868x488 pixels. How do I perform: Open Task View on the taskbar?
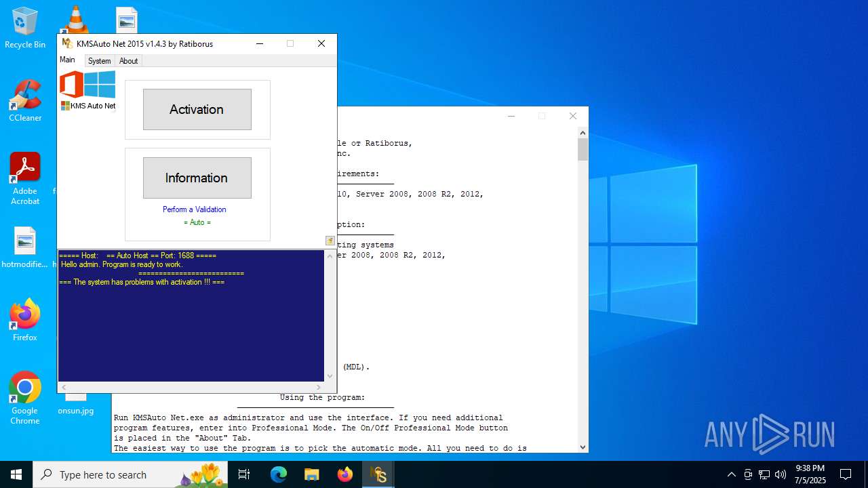tap(244, 474)
